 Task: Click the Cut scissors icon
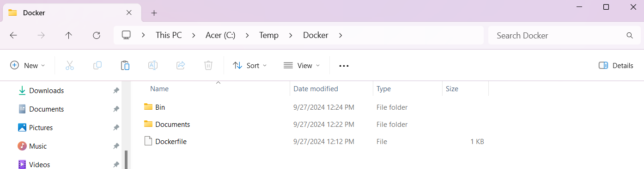tap(70, 65)
